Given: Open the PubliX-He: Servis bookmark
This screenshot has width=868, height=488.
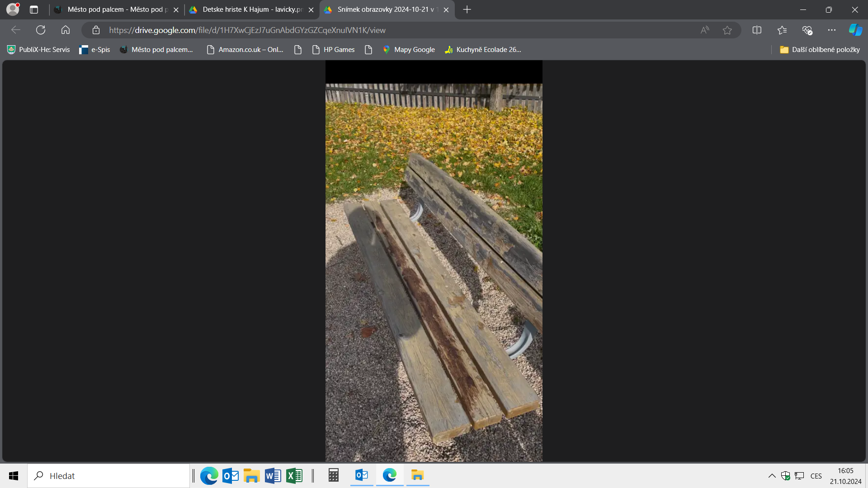Looking at the screenshot, I should coord(39,50).
